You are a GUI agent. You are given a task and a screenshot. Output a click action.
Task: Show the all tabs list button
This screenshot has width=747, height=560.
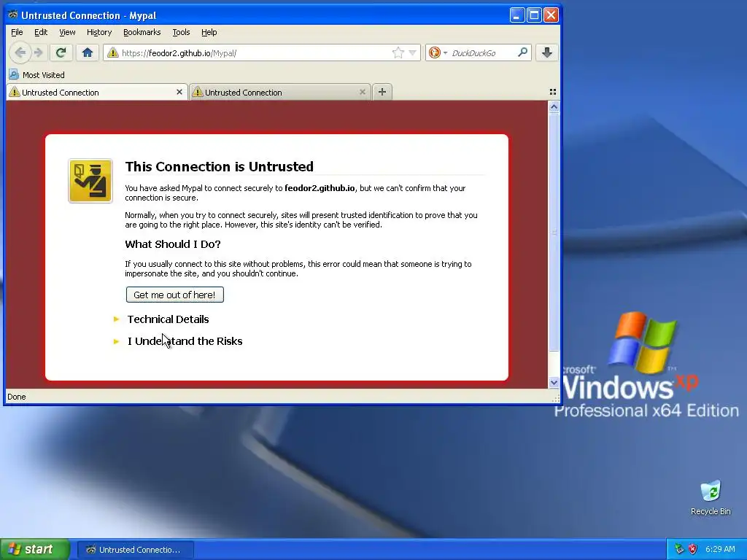coord(553,92)
